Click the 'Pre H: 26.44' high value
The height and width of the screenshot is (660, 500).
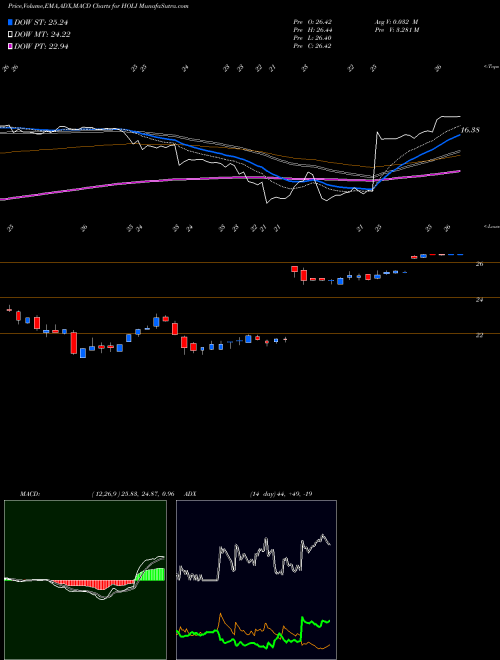(314, 30)
